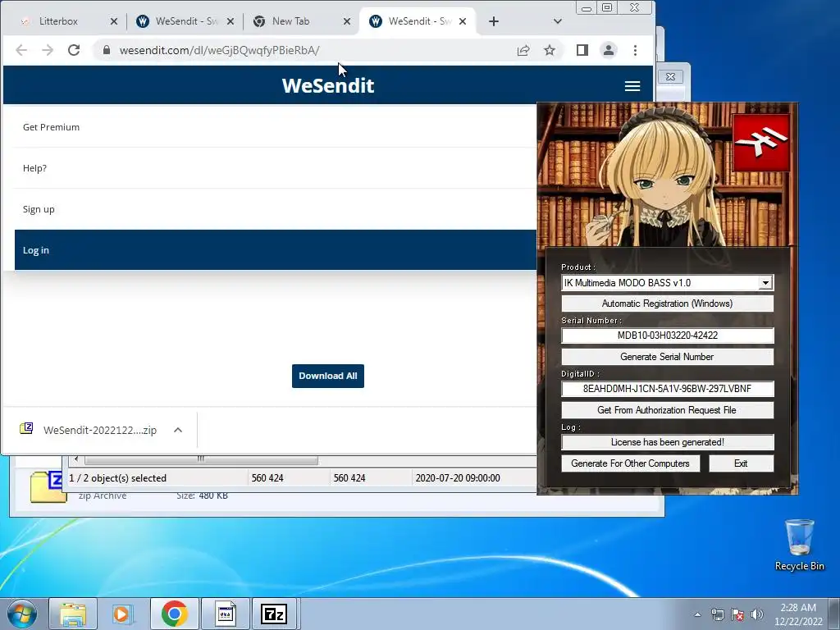Show hidden tray icons arrow
The image size is (840, 630).
point(697,614)
